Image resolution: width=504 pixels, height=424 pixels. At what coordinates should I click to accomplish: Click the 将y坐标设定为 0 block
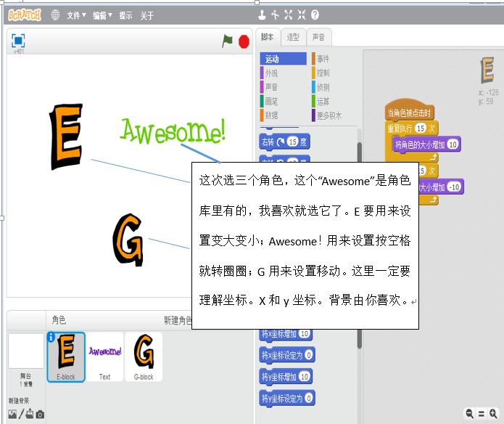click(287, 399)
